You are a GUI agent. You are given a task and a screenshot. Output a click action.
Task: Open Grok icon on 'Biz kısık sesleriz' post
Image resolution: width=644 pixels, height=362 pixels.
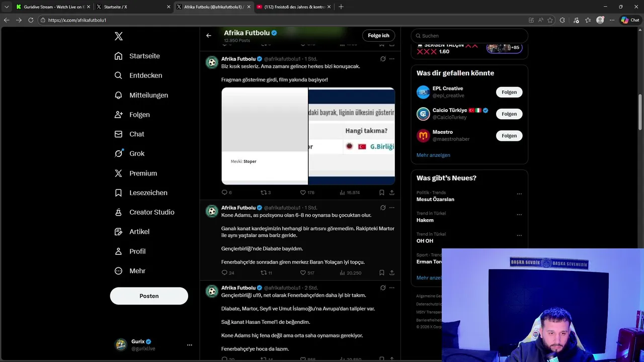(383, 59)
